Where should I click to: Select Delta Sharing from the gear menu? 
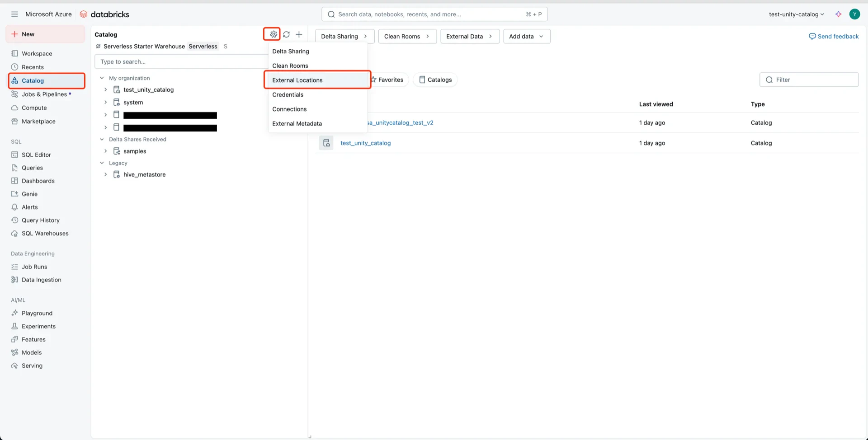pos(318,51)
